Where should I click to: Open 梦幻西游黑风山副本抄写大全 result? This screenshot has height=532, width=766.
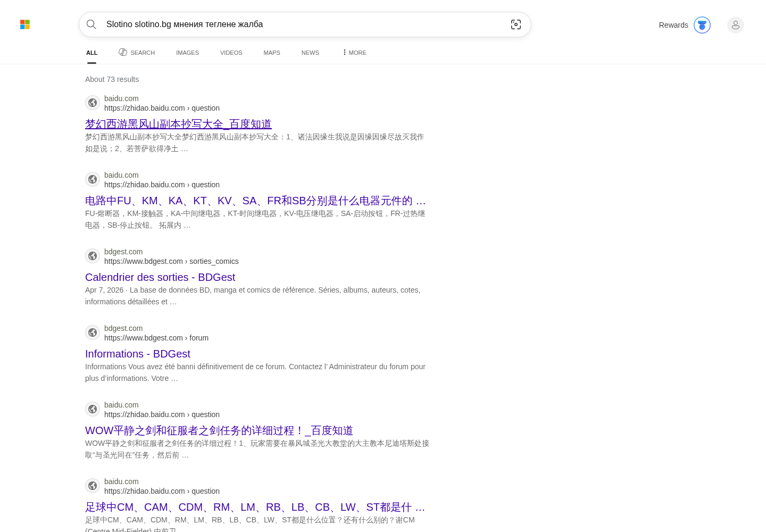[x=178, y=124]
